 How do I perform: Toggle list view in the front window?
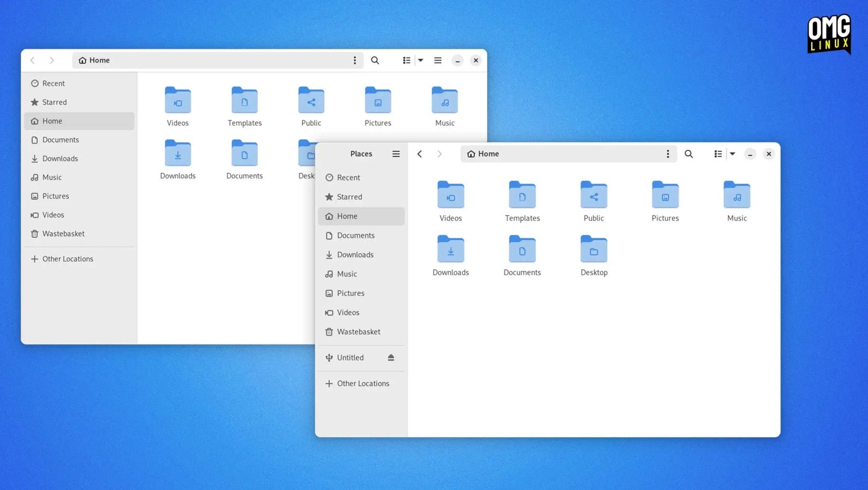point(718,154)
